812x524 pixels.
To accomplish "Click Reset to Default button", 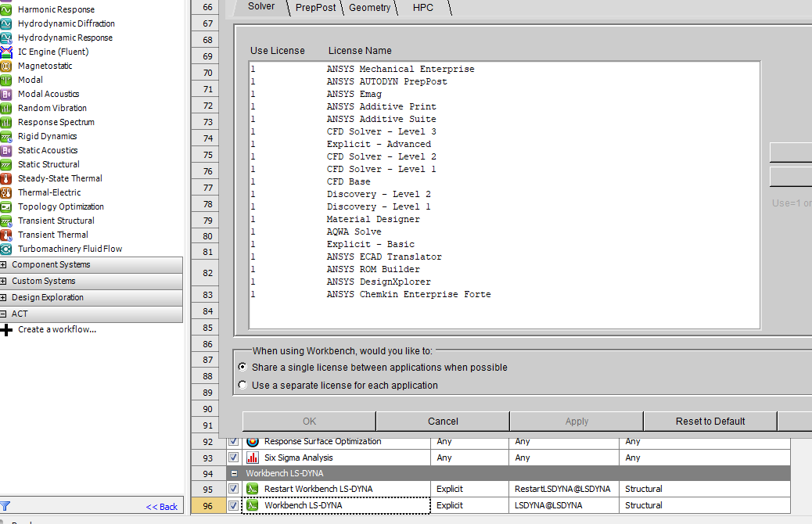I will (x=710, y=422).
